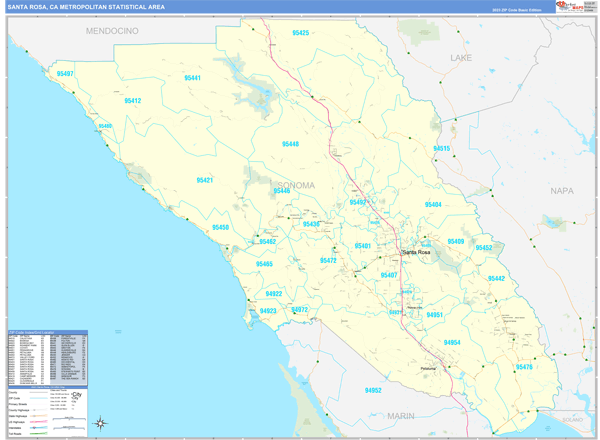Open the ZIP Code Index/Grid Locator header
The height and width of the screenshot is (440, 600).
click(46, 333)
